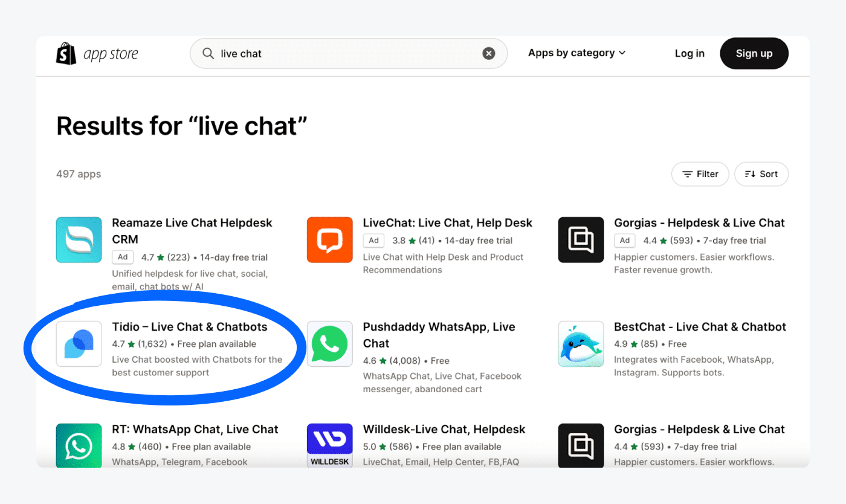Expand the Apps by category menu
Screen dimensions: 846x504
click(576, 53)
